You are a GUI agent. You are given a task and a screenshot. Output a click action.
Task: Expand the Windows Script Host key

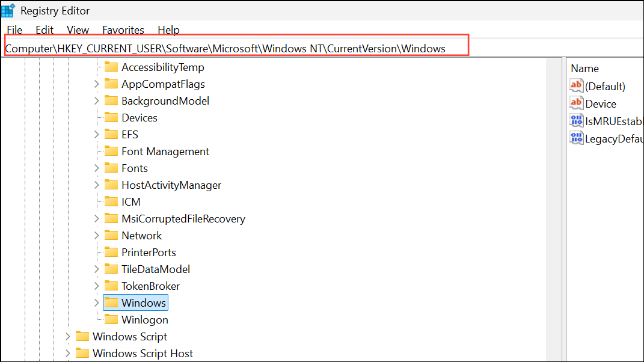pos(68,354)
